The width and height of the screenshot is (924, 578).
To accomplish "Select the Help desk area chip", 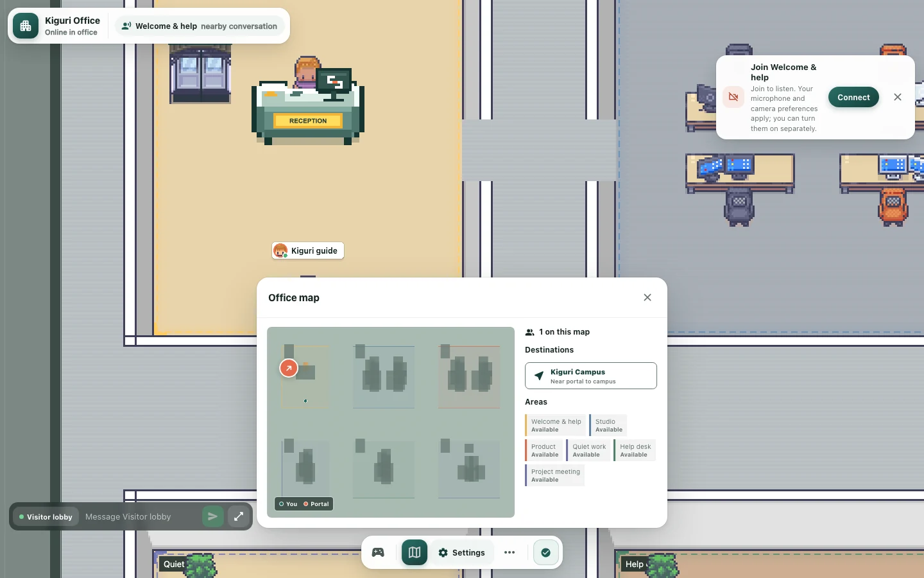I will [x=635, y=450].
